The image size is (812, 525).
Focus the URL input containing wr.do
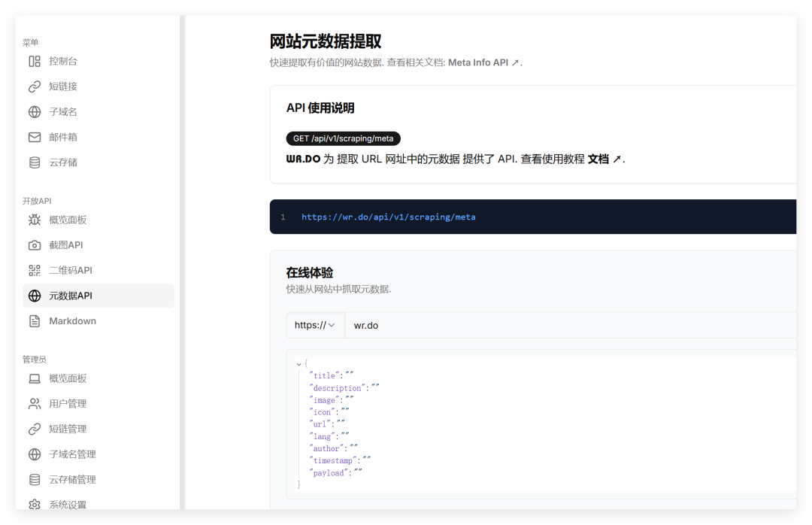(x=571, y=326)
